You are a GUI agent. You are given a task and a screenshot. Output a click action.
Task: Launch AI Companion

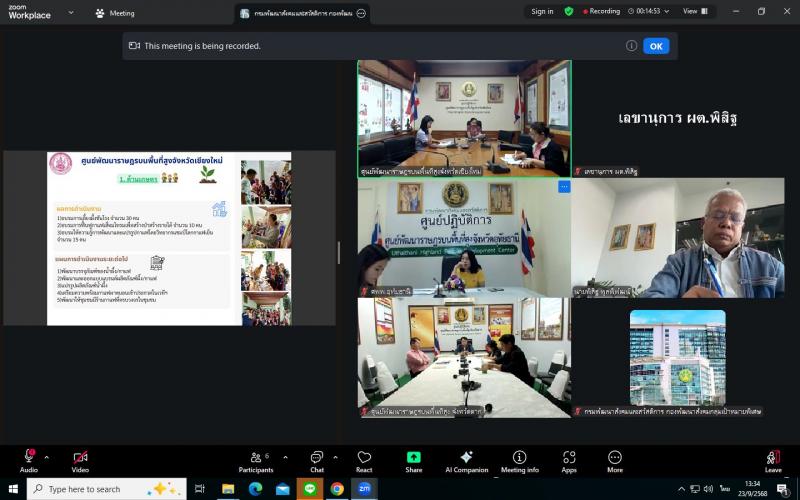(466, 461)
